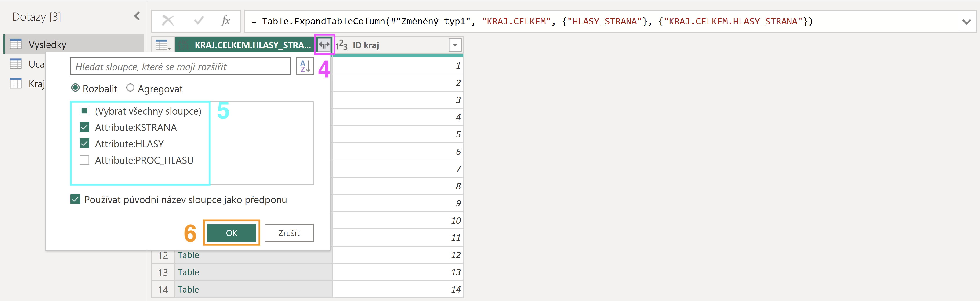Screen dimensions: 980x301
Task: Click the Vysledky table icon
Action: click(x=16, y=44)
